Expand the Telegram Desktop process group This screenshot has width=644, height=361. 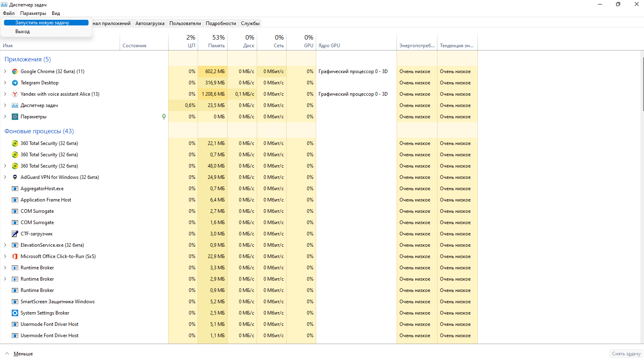coord(5,83)
